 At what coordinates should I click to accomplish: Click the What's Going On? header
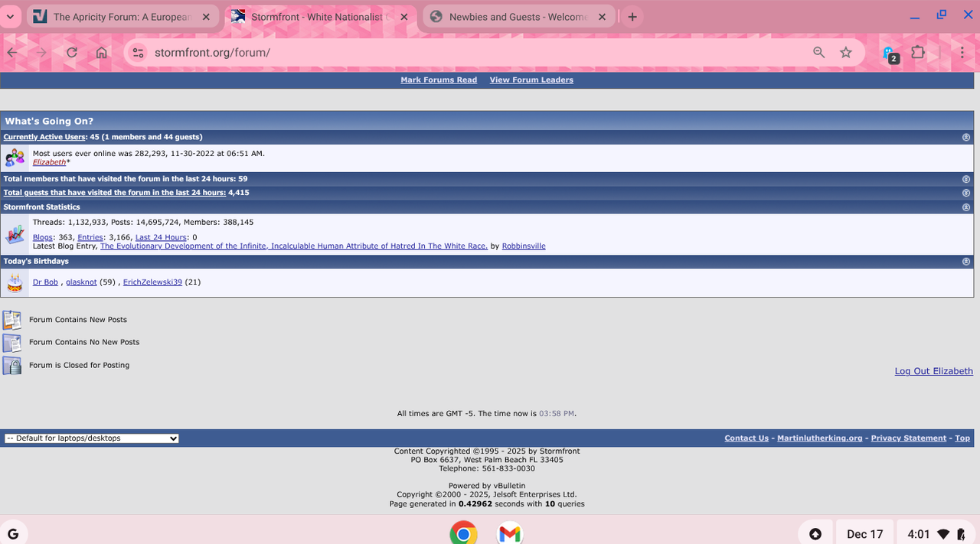pos(49,121)
